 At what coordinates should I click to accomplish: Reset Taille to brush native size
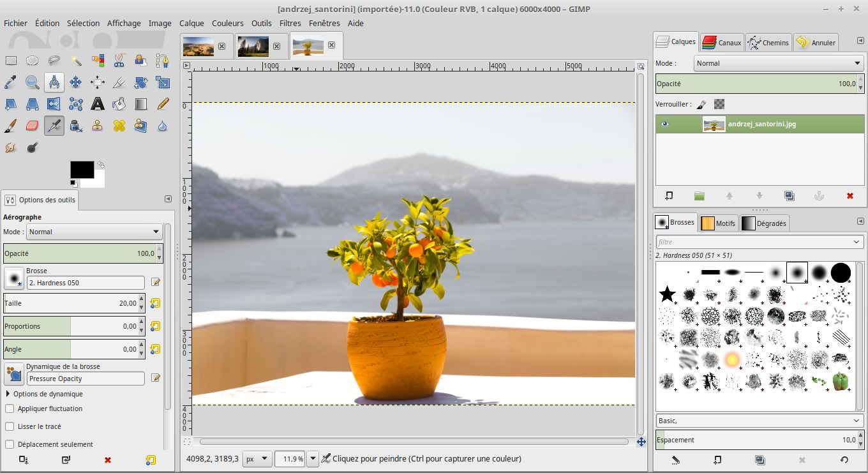pos(154,303)
